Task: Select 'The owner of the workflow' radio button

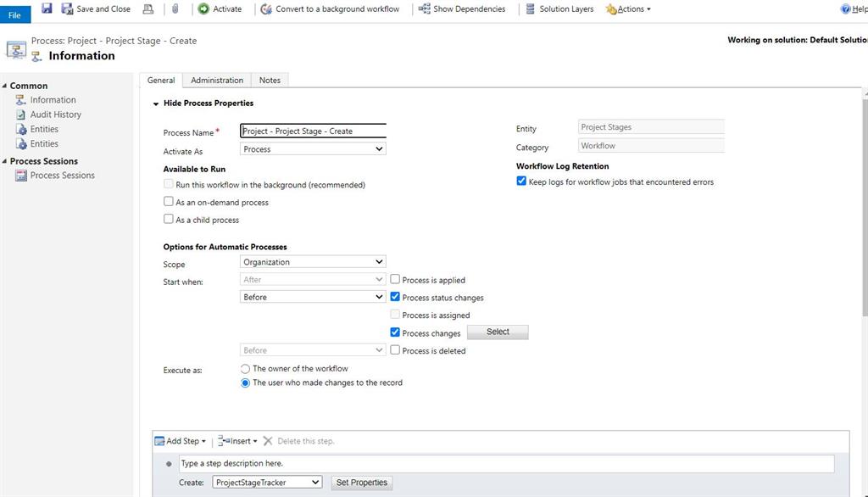Action: [246, 369]
